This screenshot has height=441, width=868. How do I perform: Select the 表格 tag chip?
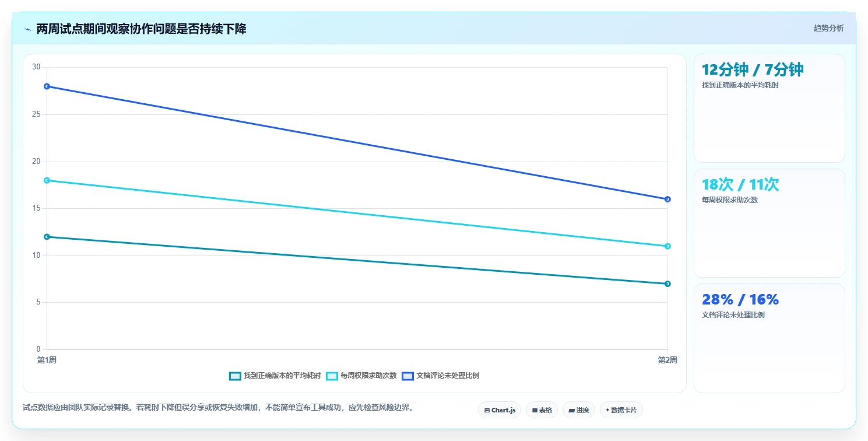tap(542, 410)
